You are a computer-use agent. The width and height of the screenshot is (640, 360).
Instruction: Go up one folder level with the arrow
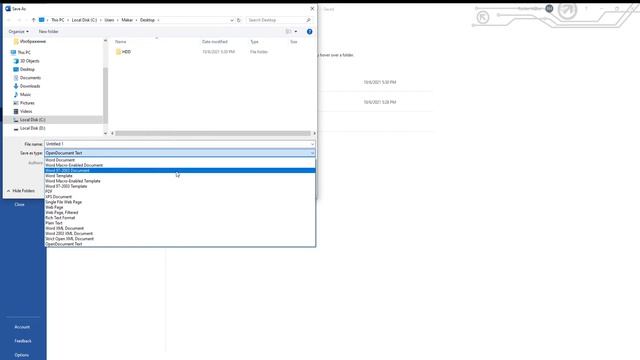tap(33, 20)
